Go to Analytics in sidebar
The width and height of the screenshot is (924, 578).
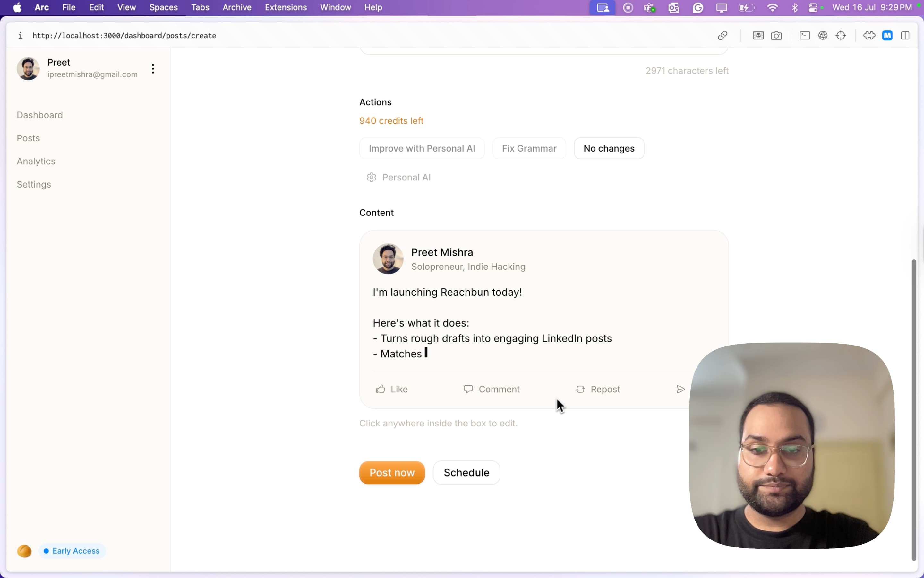(x=36, y=161)
